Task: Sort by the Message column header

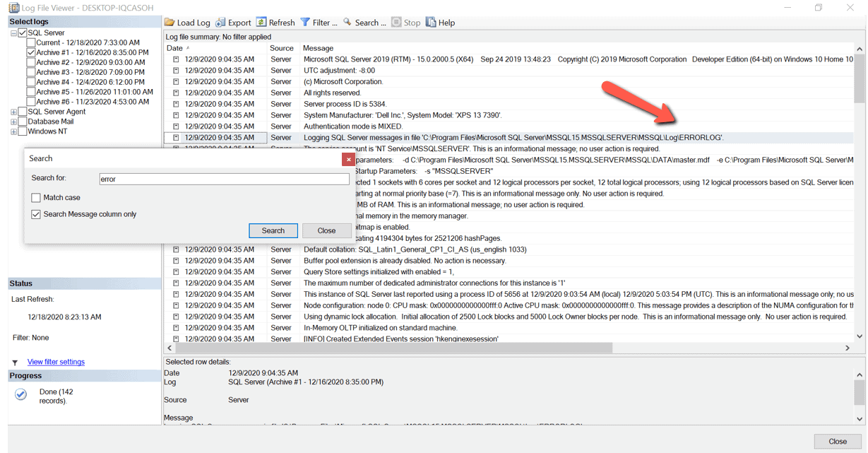Action: click(x=577, y=48)
